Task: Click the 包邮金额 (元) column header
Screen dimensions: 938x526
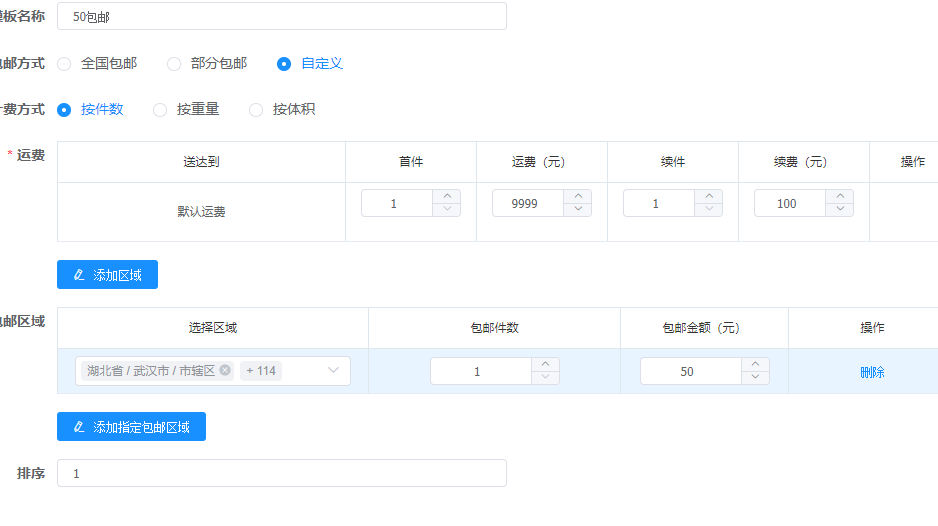Action: [704, 328]
